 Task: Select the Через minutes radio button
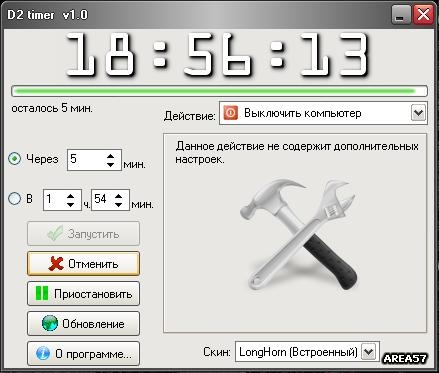coord(14,159)
